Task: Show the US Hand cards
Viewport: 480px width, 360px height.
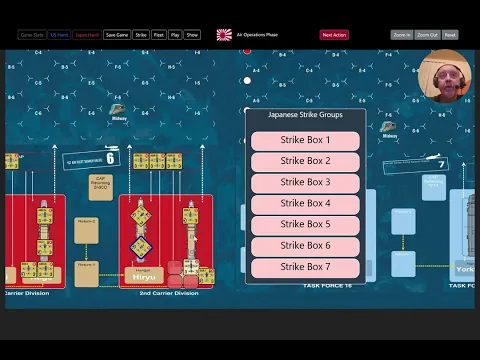Action: pos(59,35)
